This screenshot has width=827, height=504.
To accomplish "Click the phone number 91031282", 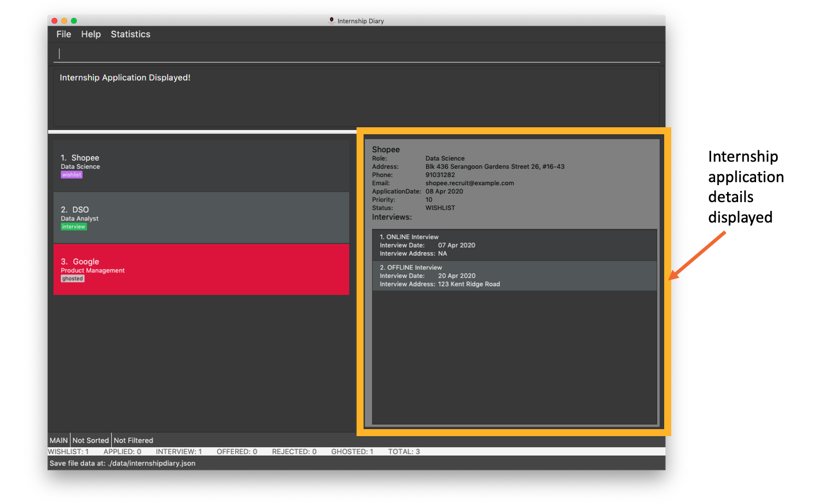I will pyautogui.click(x=440, y=175).
